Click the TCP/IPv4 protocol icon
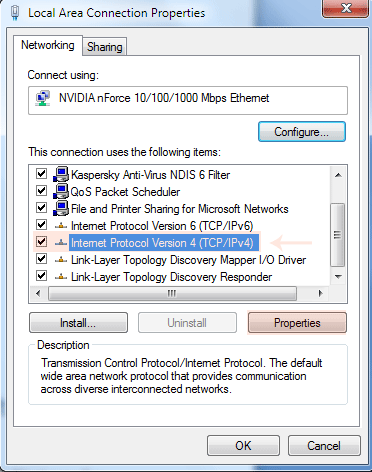372x472 pixels. point(61,243)
